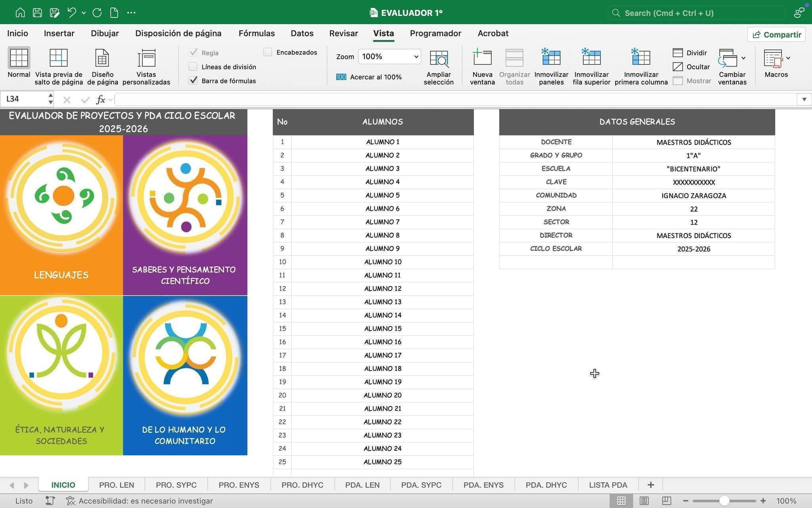Open the New document icon
Screen dimensions: 812x508
click(114, 13)
